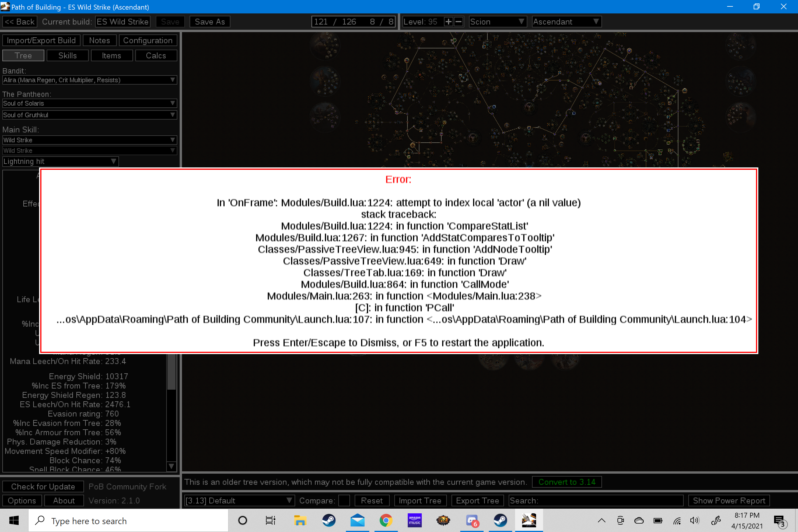Click Path of Building taskbar icon
Viewport: 798px width, 532px height.
click(x=528, y=520)
